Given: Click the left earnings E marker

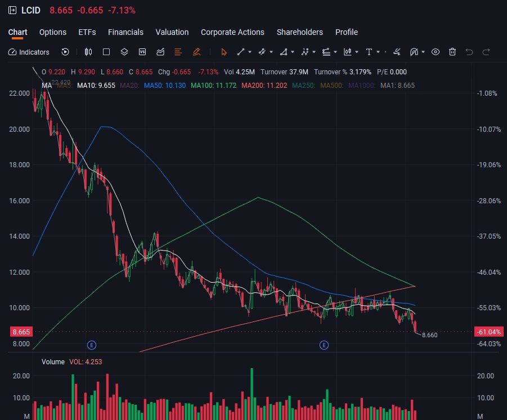Looking at the screenshot, I should (x=92, y=345).
